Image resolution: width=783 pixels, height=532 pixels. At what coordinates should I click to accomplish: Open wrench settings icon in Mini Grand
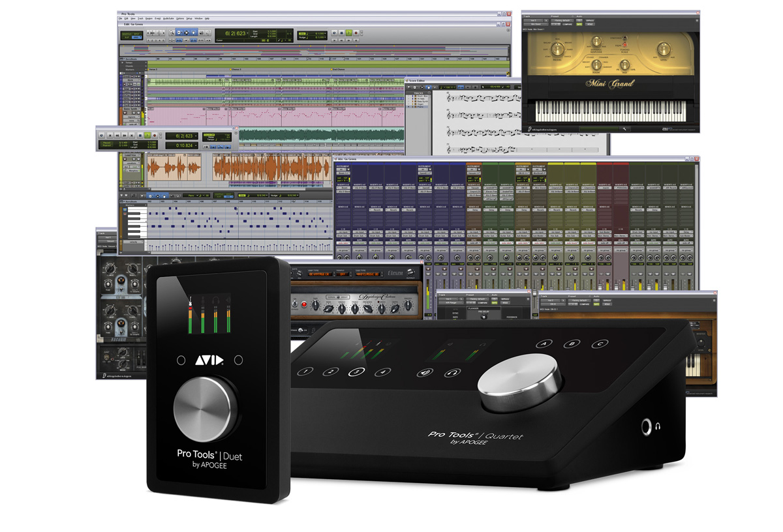(x=624, y=128)
